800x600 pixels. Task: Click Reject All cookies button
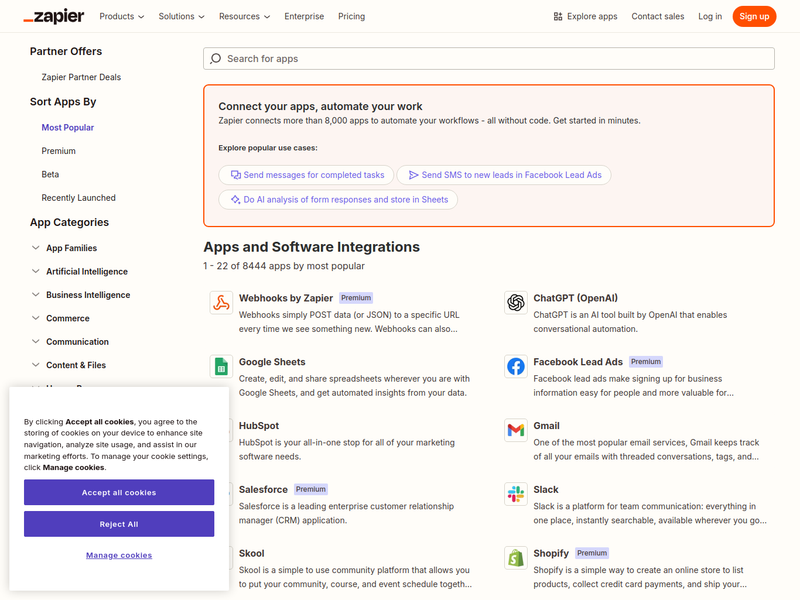pos(119,524)
